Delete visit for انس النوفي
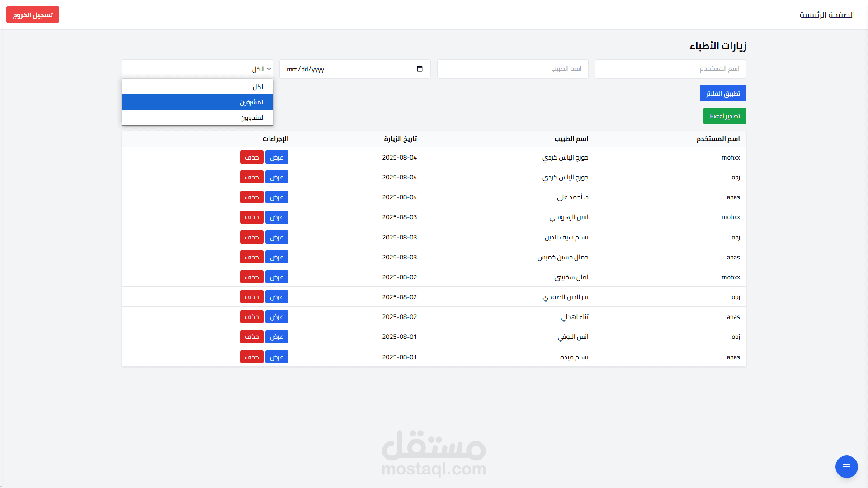 252,337
